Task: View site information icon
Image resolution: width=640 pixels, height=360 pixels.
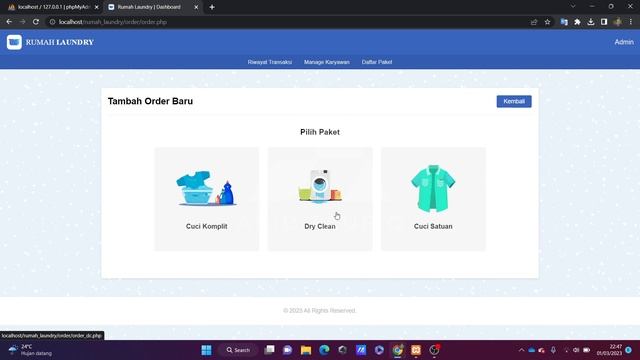Action: 52,22
